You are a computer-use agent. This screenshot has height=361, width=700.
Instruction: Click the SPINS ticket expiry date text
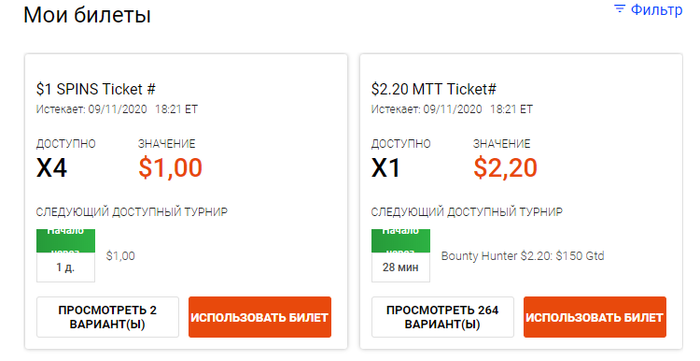[117, 109]
